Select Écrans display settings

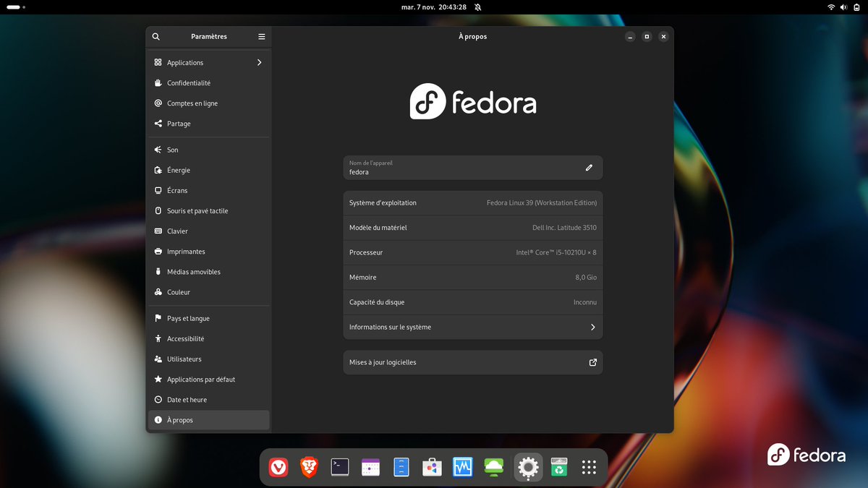tap(208, 190)
